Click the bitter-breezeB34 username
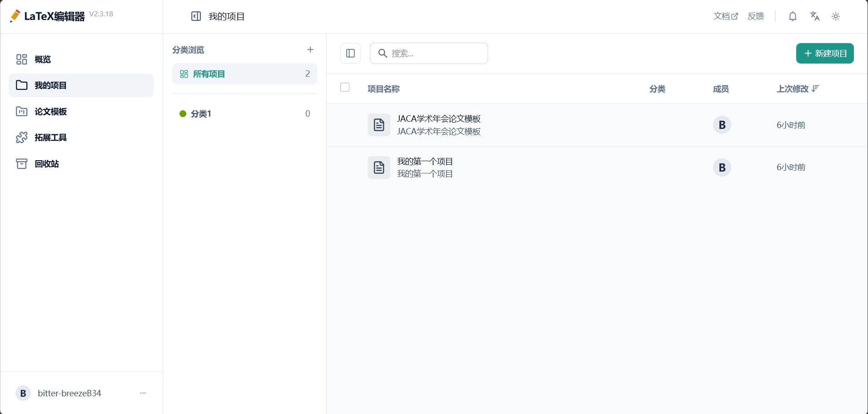Screen dimensions: 868x414 [x=70, y=393]
